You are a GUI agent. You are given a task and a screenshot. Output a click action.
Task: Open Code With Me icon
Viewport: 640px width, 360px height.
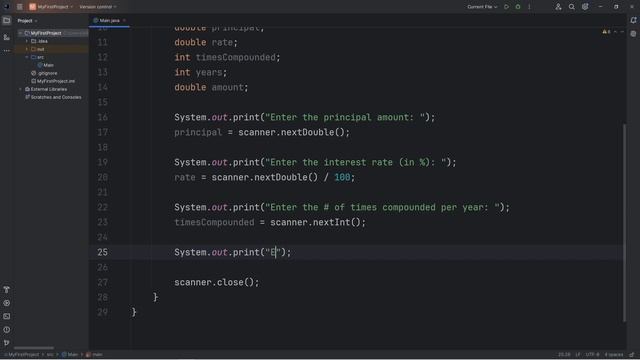(x=558, y=7)
